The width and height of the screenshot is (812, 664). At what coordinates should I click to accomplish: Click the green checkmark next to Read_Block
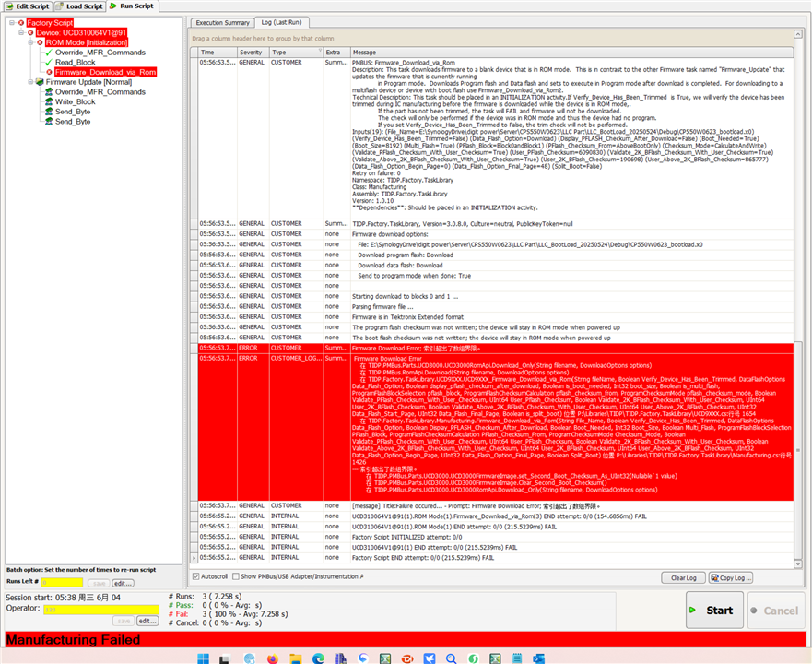49,62
